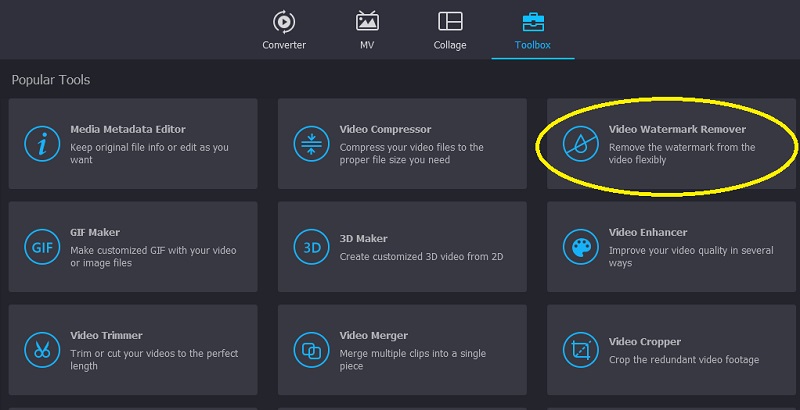Click the Video Trimmer scissors icon
The image size is (800, 410).
(42, 350)
